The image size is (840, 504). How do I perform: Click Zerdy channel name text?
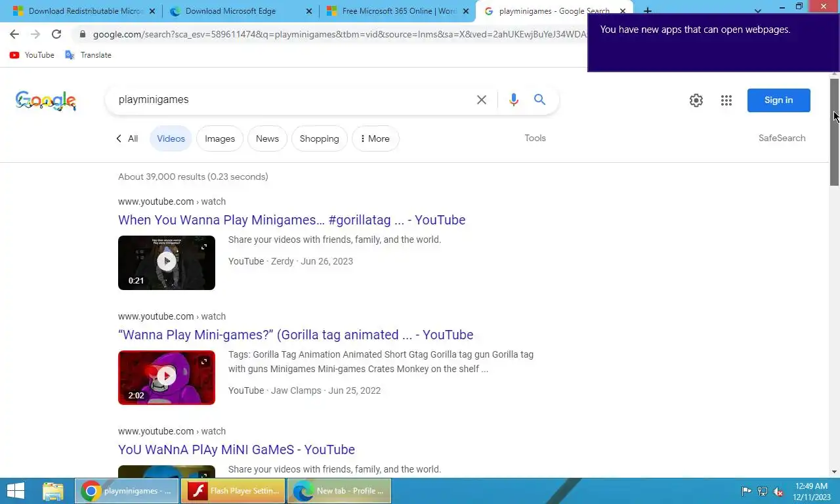pos(282,261)
